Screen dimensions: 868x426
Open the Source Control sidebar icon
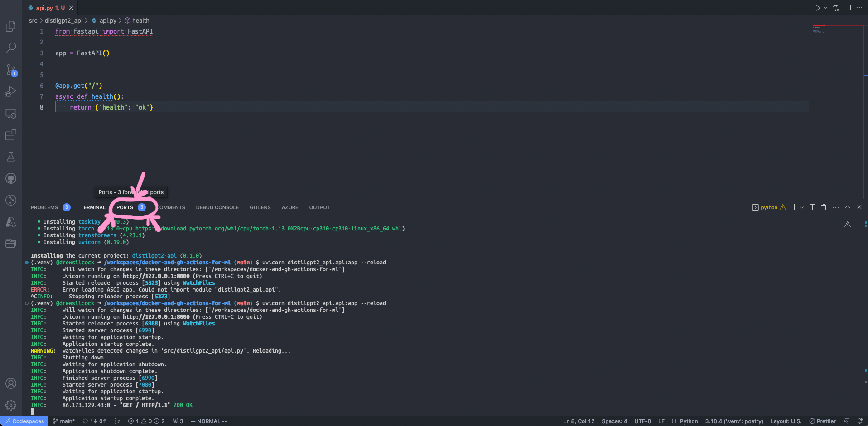pos(11,70)
